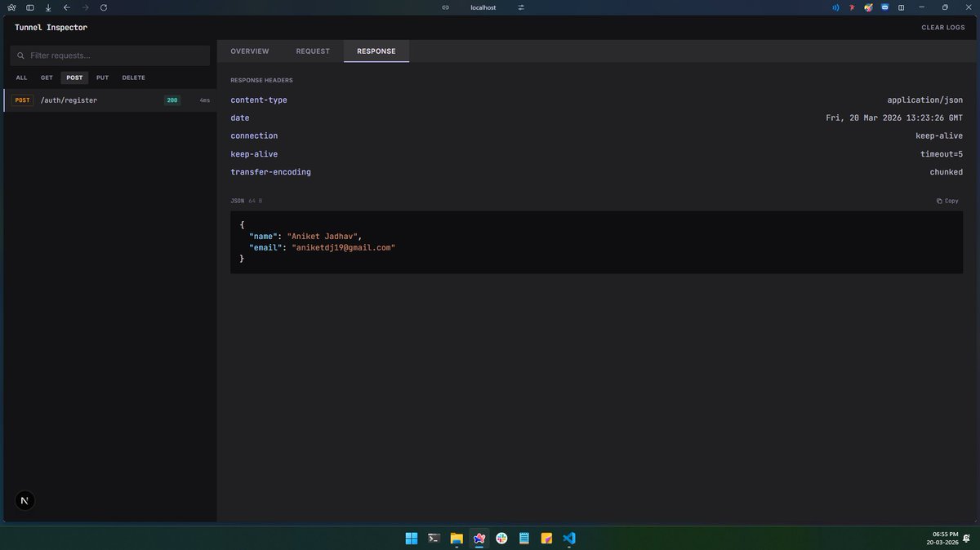Screen dimensions: 980x550
Task: Open the Zen browser menu logo icon
Action: point(12,7)
